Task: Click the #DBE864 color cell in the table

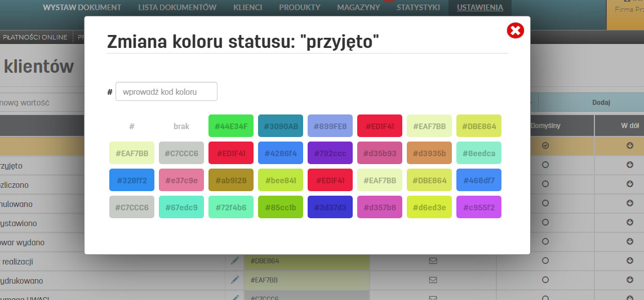Action: pyautogui.click(x=307, y=261)
